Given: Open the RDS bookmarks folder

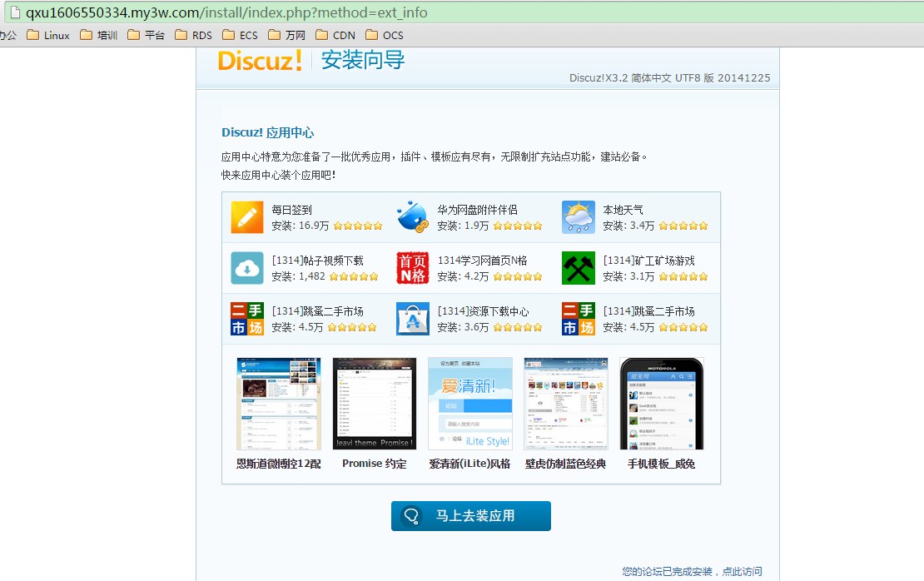Looking at the screenshot, I should click(193, 35).
